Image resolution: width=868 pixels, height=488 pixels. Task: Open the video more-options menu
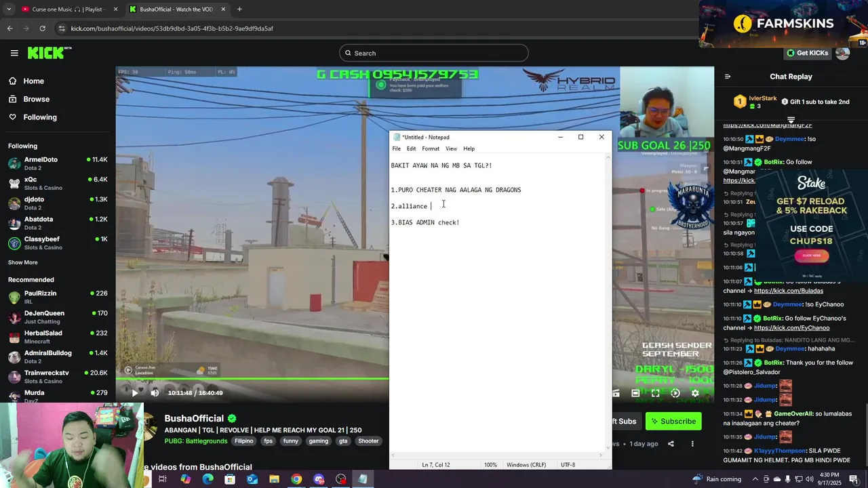pyautogui.click(x=692, y=444)
